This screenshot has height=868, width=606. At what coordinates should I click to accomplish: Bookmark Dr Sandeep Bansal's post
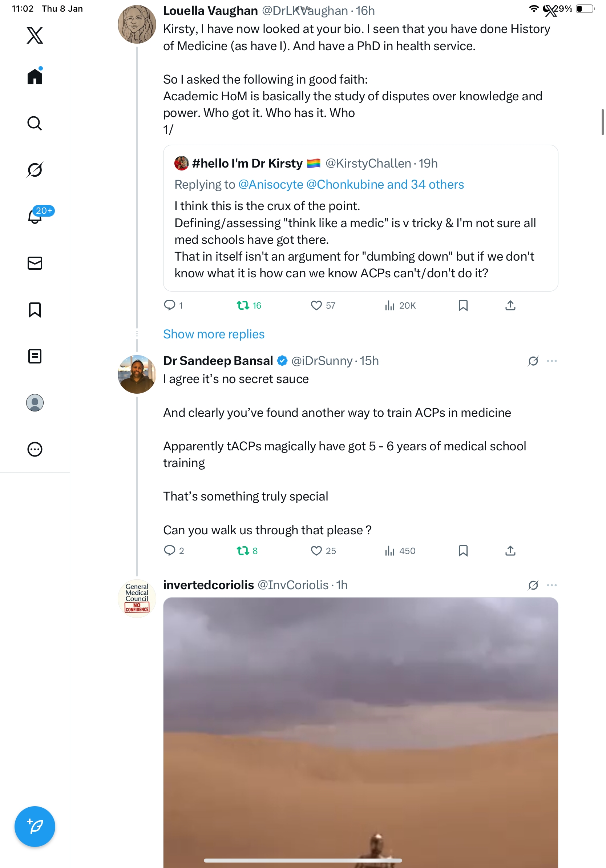pos(463,551)
